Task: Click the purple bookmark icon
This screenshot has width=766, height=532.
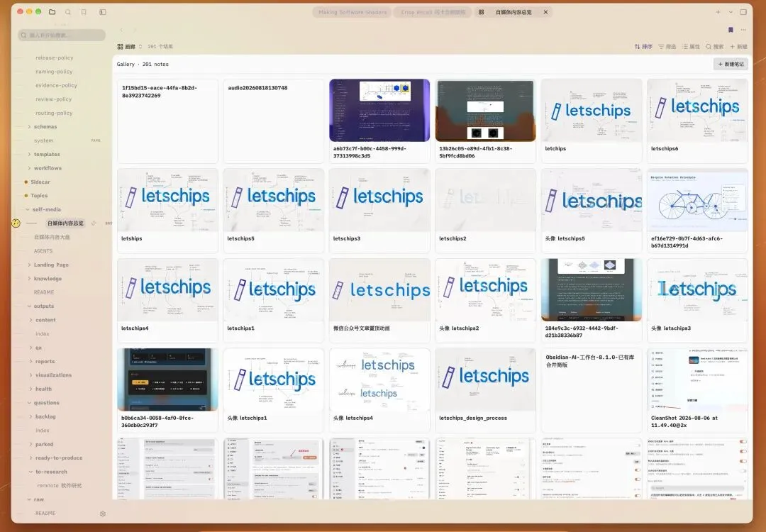Action: point(731,30)
